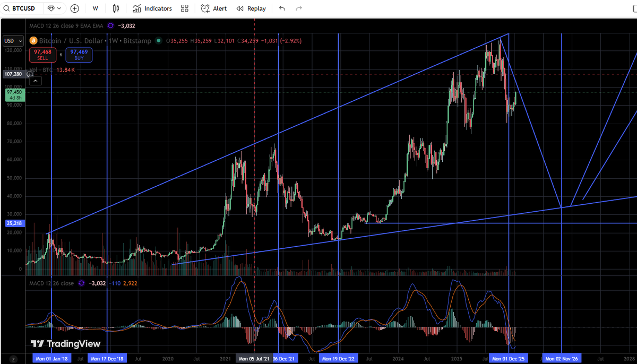
Task: Click the 97,468 SELL button
Action: [42, 55]
